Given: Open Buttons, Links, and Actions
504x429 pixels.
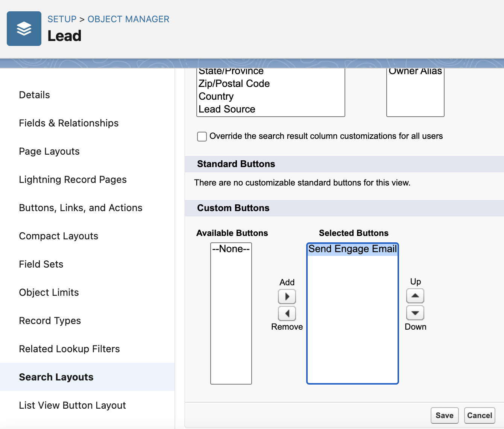Looking at the screenshot, I should click(81, 208).
